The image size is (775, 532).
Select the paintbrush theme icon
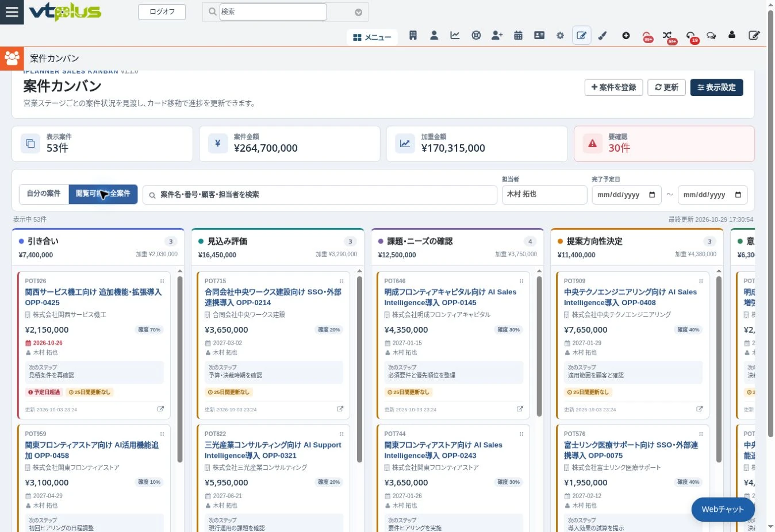coord(603,36)
